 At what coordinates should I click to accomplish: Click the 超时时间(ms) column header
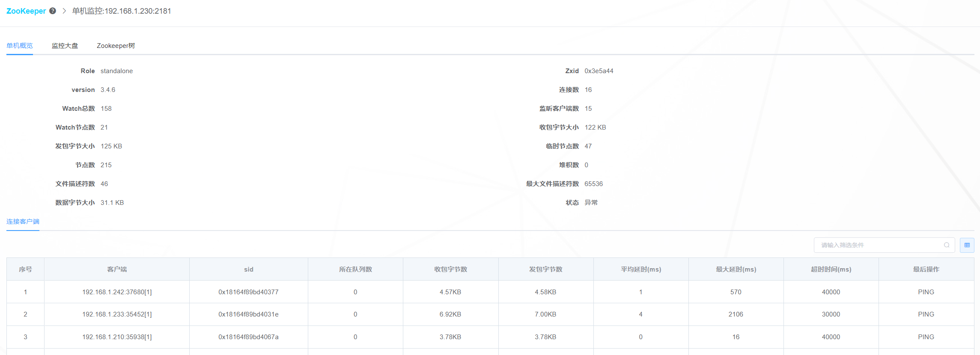click(x=831, y=269)
